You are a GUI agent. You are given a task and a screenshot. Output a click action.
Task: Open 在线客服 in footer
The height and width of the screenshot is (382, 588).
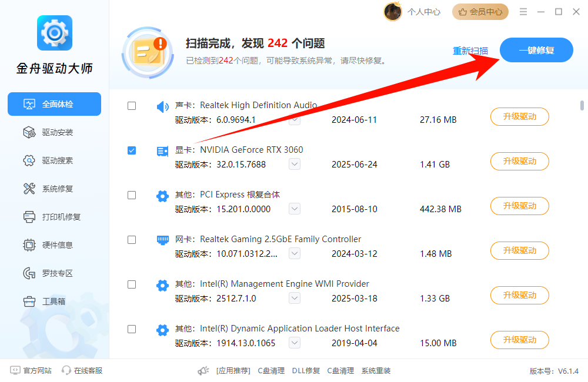pyautogui.click(x=88, y=371)
